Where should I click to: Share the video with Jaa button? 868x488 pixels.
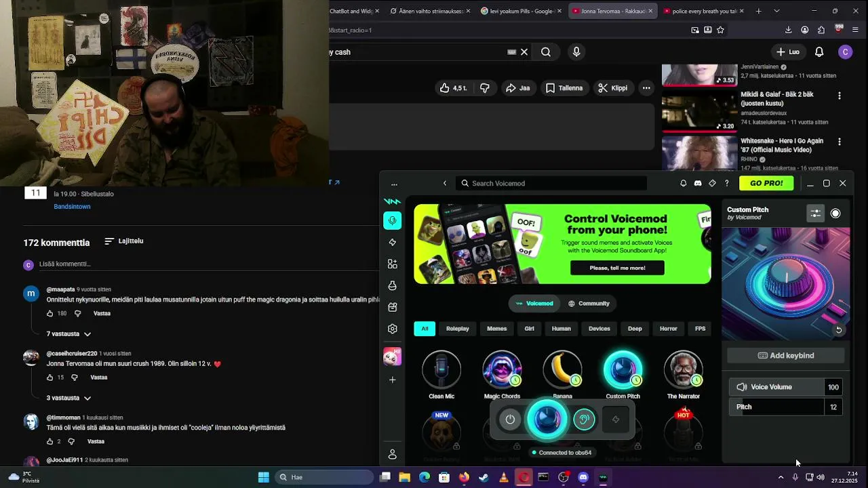pos(517,88)
